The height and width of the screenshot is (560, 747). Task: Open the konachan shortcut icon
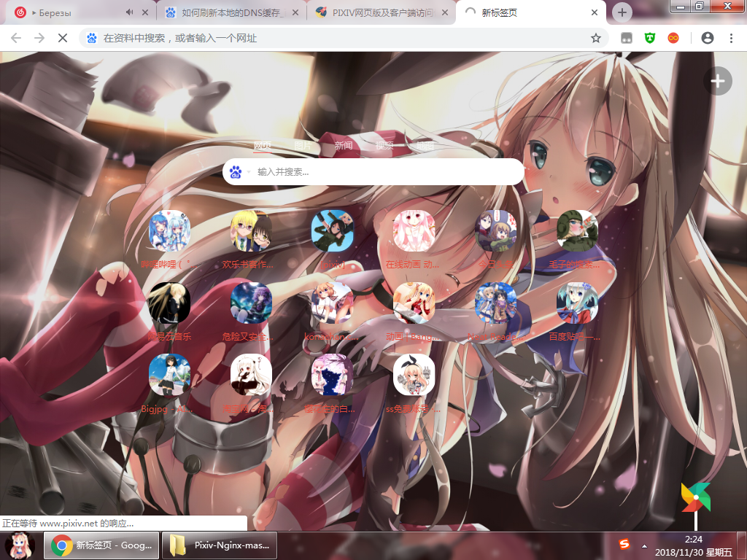pos(333,303)
